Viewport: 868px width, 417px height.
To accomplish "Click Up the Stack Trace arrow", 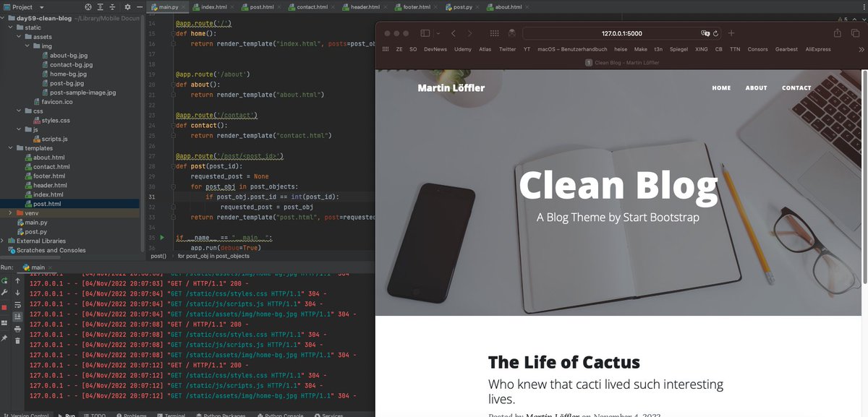I will pos(17,280).
